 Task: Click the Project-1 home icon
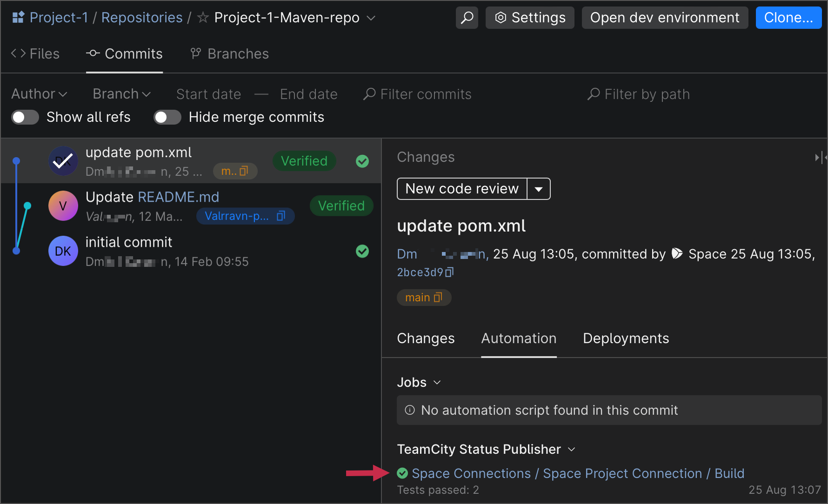(18, 18)
